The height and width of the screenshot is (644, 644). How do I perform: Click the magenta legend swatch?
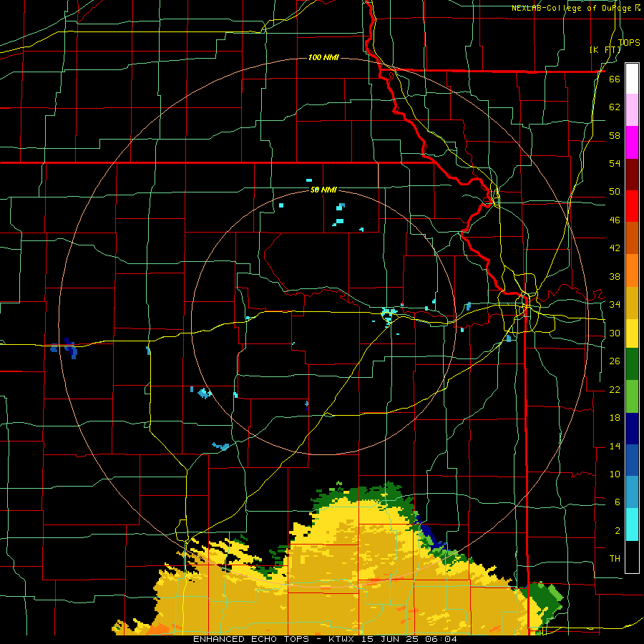point(632,142)
